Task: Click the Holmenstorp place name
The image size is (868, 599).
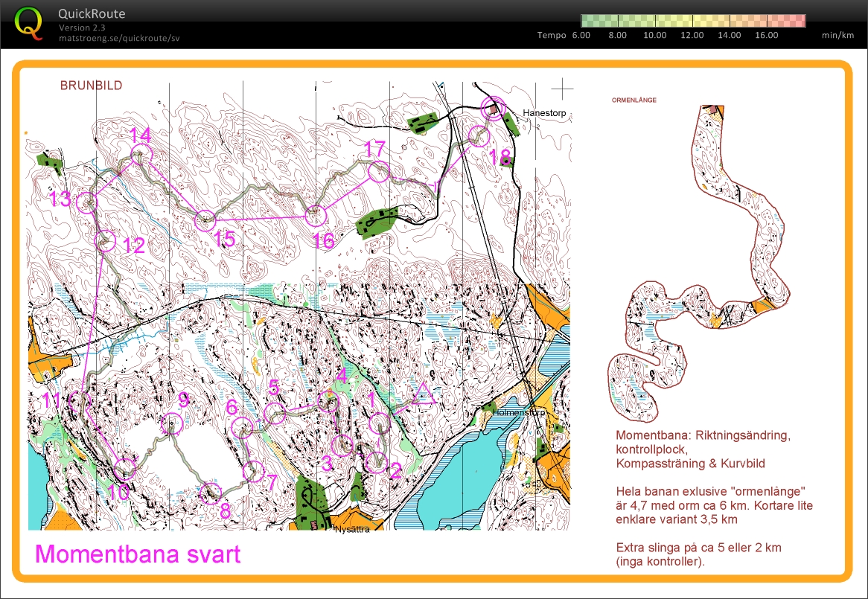Action: [x=520, y=412]
